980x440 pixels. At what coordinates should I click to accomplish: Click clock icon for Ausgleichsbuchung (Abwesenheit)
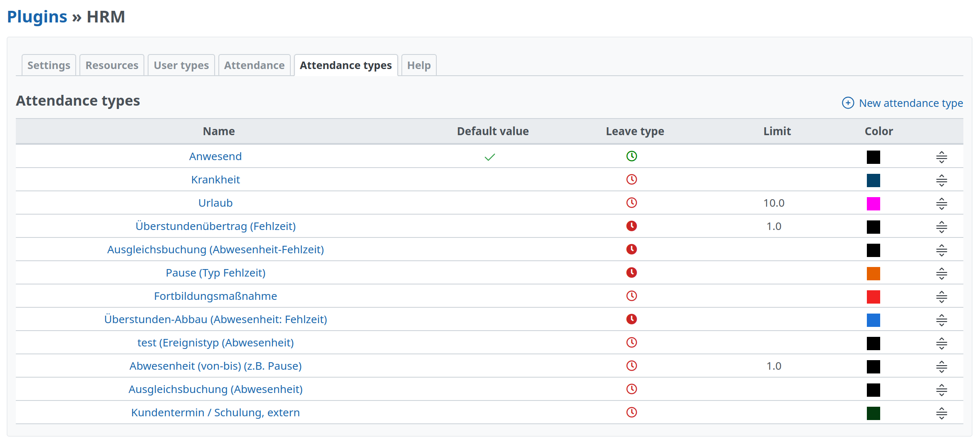(x=631, y=389)
